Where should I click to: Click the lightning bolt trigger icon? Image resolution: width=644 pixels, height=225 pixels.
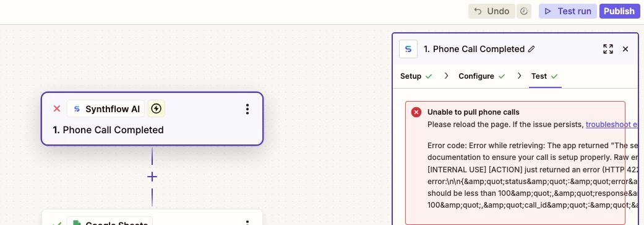coord(156,109)
